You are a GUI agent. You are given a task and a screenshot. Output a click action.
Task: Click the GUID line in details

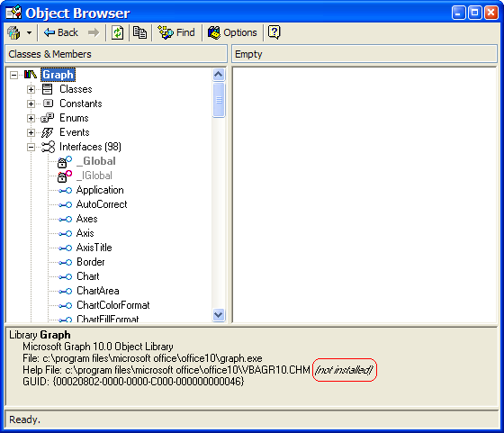point(133,382)
